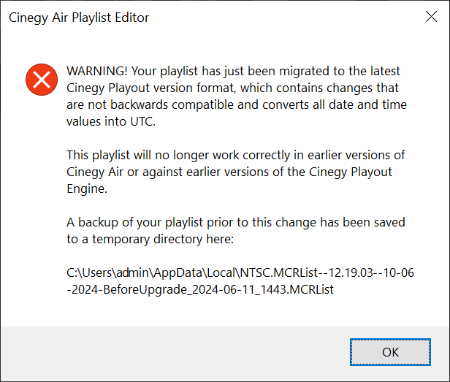This screenshot has width=450, height=382.
Task: Click the OK button to dismiss warning
Action: (x=390, y=352)
